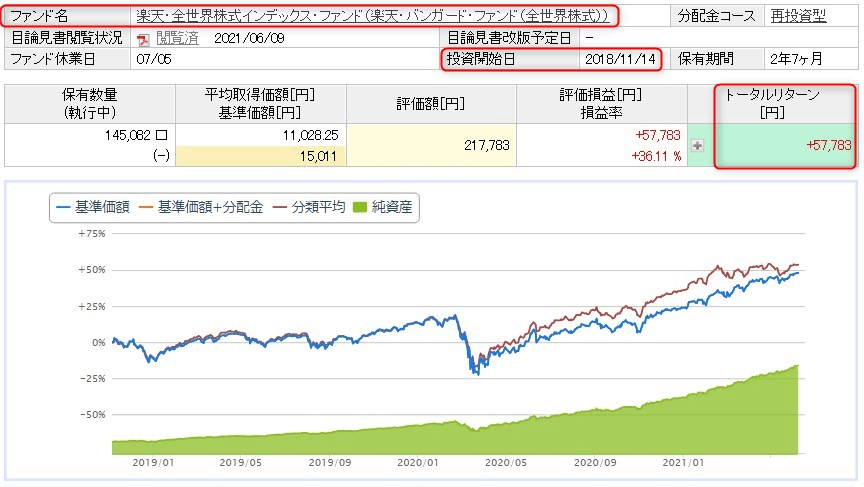Select the 2018/11/14 investment start date
The width and height of the screenshot is (864, 487).
tap(620, 59)
